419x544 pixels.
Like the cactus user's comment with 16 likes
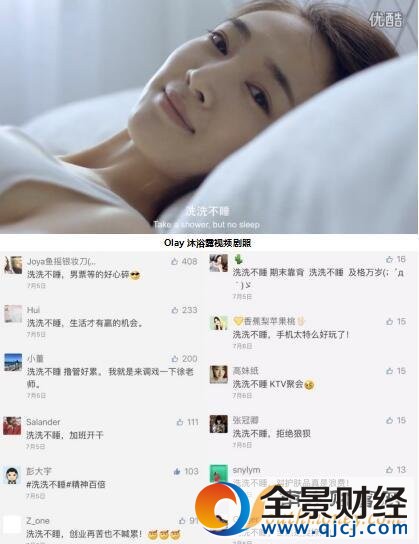390,259
